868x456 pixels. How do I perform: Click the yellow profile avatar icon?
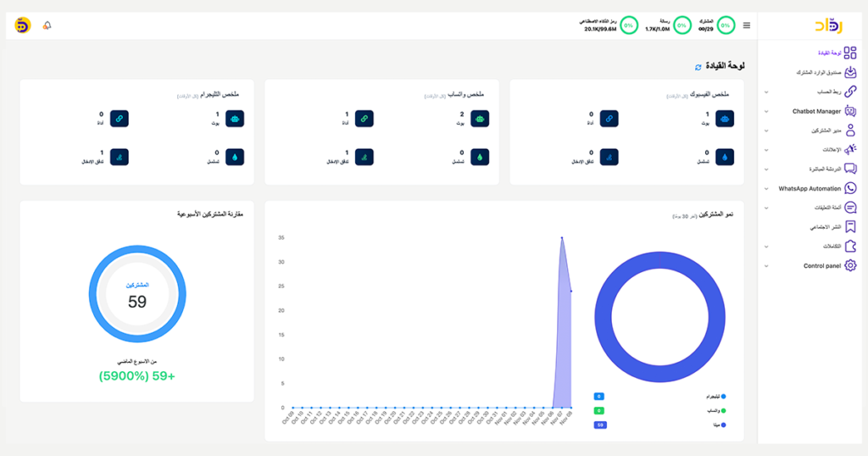coord(23,25)
